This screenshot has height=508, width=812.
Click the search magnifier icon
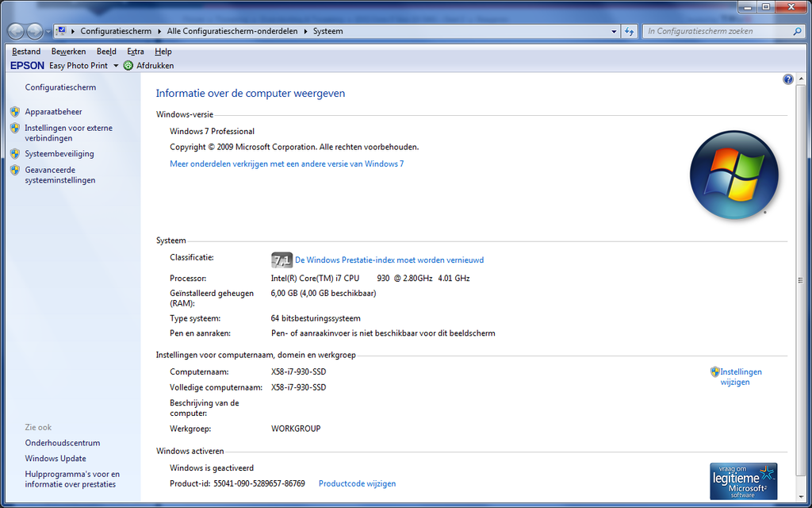tap(796, 31)
